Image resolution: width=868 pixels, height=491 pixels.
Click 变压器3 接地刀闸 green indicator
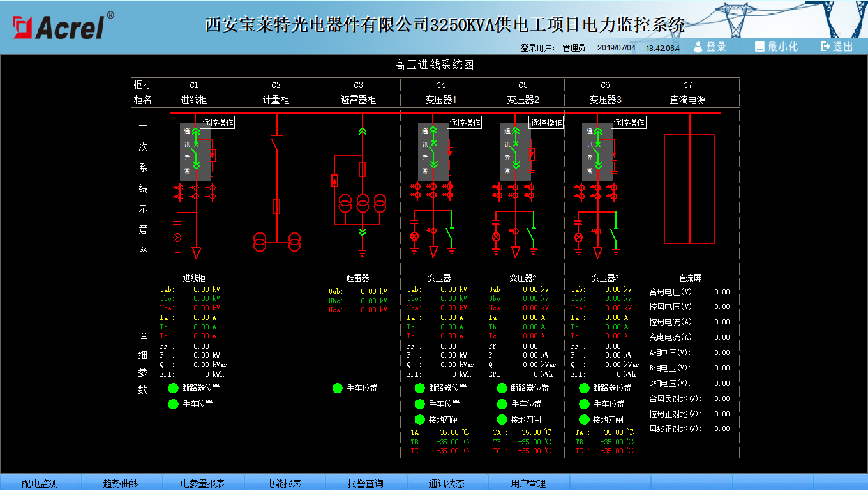tap(585, 419)
